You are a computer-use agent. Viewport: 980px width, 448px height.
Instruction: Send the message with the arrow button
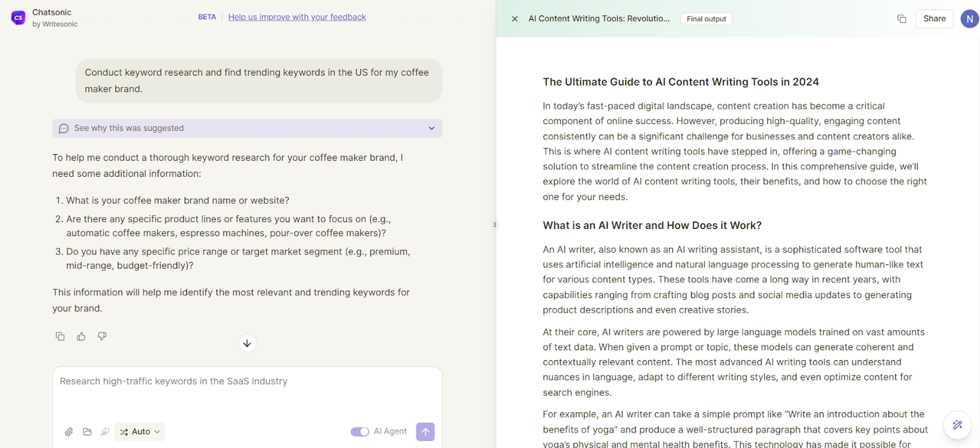pos(425,432)
